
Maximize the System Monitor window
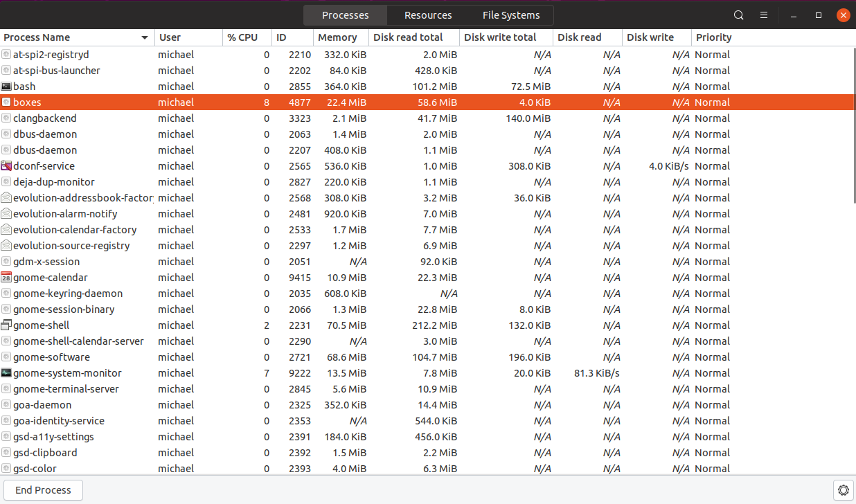point(819,15)
